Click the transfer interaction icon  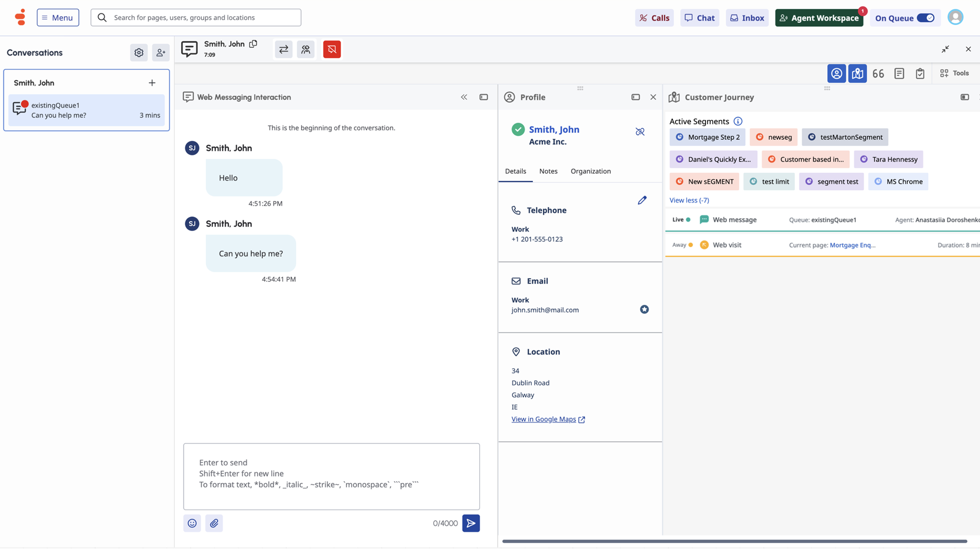[x=283, y=49]
